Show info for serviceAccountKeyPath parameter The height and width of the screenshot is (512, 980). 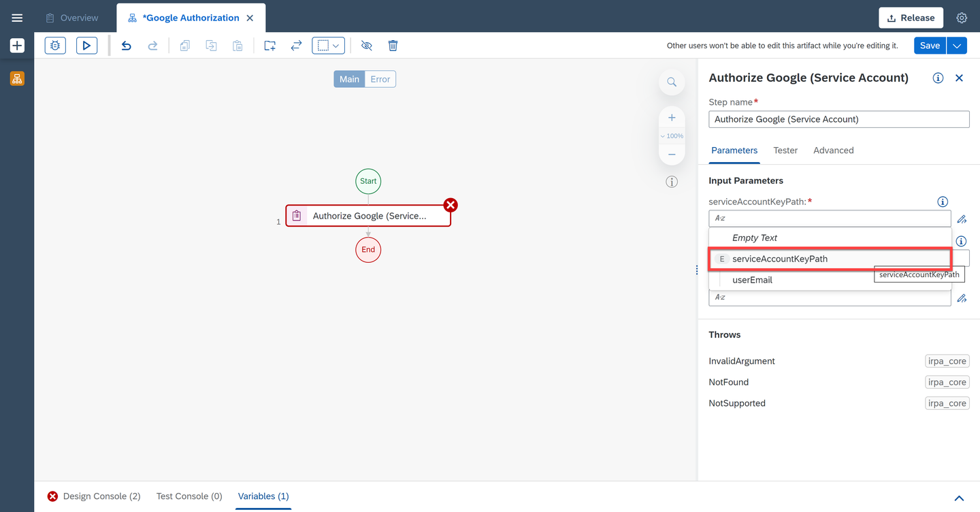click(943, 202)
